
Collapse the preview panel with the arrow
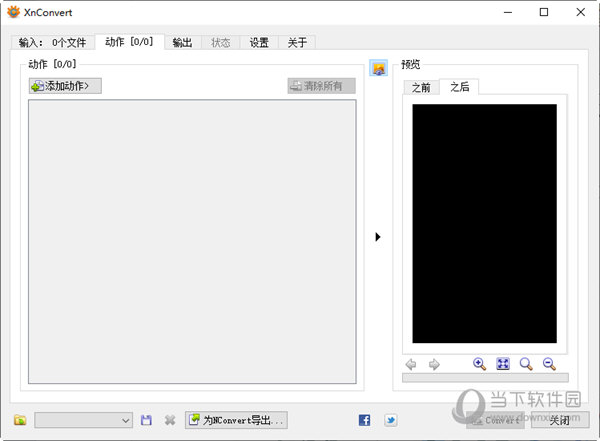click(x=378, y=237)
